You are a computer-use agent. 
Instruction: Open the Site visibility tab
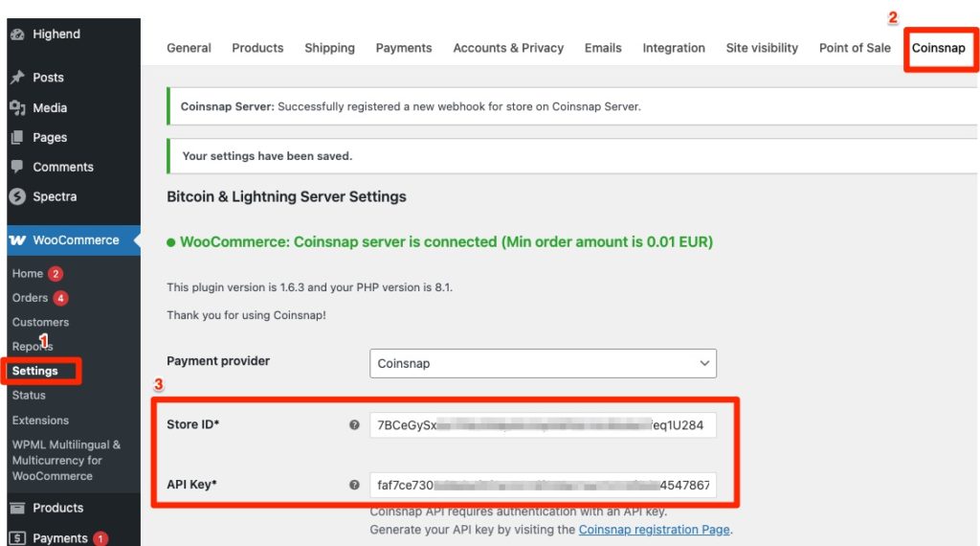click(x=762, y=48)
